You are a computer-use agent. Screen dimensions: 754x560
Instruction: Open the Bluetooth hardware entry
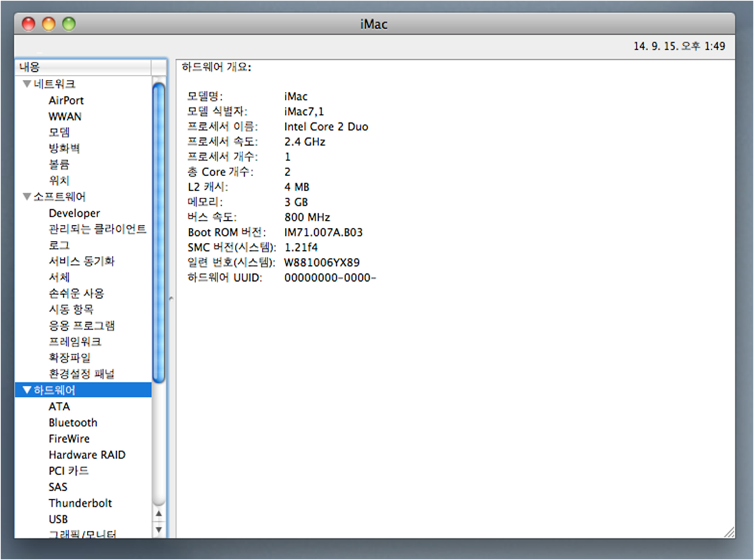pyautogui.click(x=72, y=423)
